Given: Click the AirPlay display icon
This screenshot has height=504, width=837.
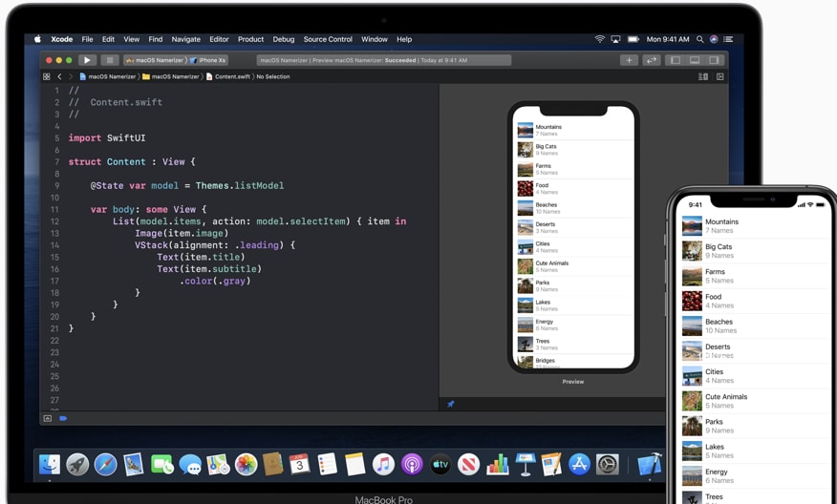Looking at the screenshot, I should 615,39.
